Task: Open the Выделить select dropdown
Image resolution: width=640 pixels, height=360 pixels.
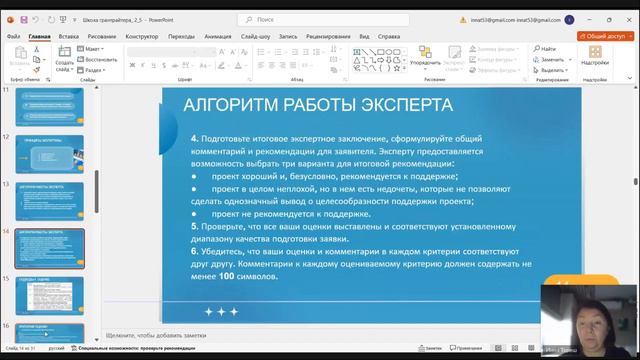Action: tap(551, 70)
